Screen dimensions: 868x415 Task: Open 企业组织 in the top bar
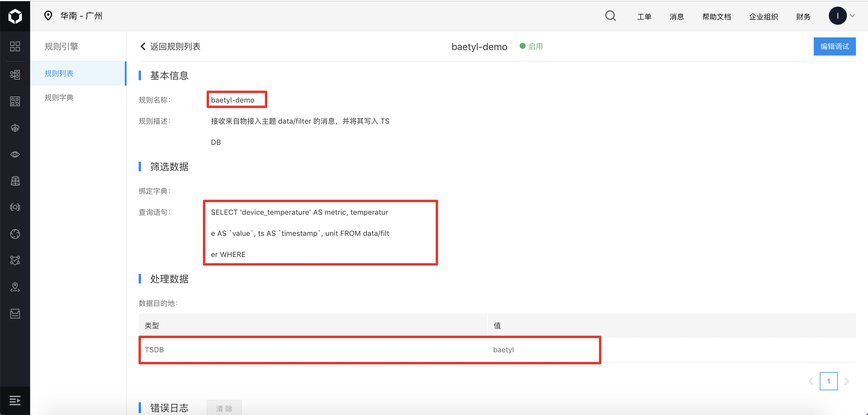click(763, 17)
